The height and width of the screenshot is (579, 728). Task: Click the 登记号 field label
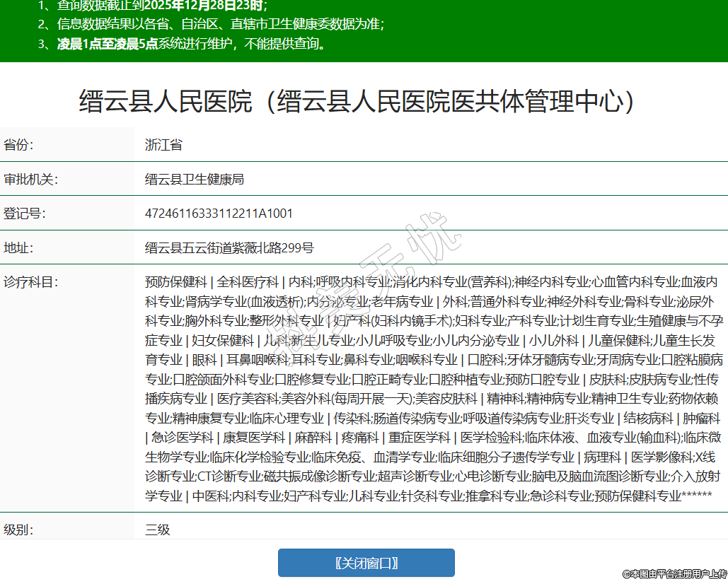24,214
